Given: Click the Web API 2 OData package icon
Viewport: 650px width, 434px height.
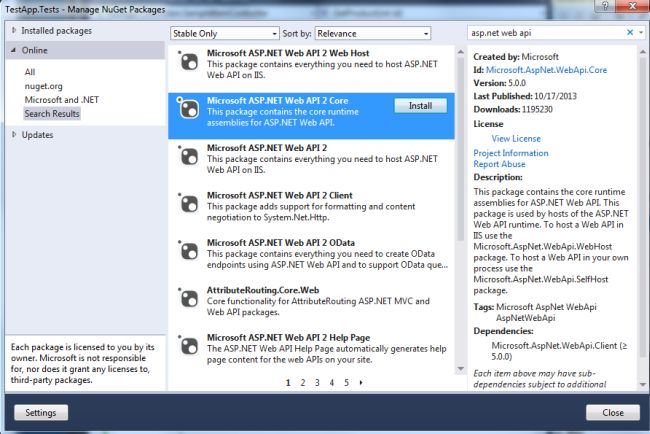Looking at the screenshot, I should pyautogui.click(x=189, y=252).
